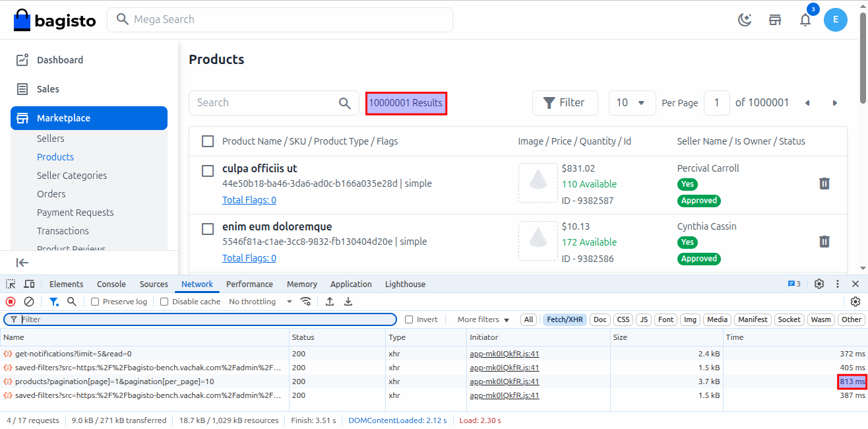
Task: Open the per page 10 dropdown
Action: tap(632, 103)
